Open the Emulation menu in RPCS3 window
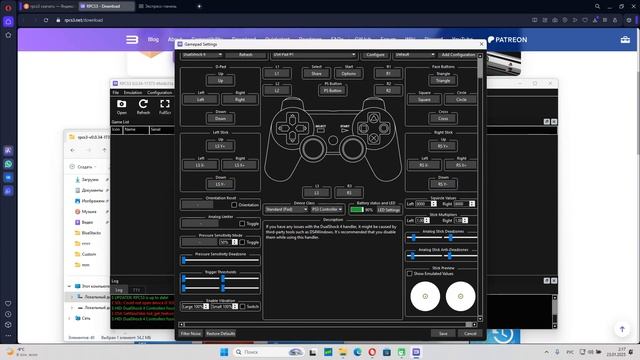Screen dimensions: 640x360 (133, 93)
